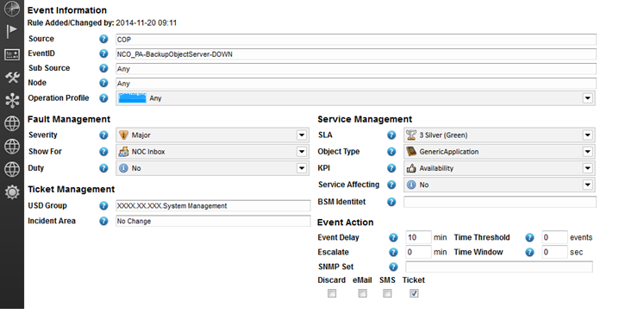
Task: Expand the Service Affecting dropdown
Action: tap(500, 185)
